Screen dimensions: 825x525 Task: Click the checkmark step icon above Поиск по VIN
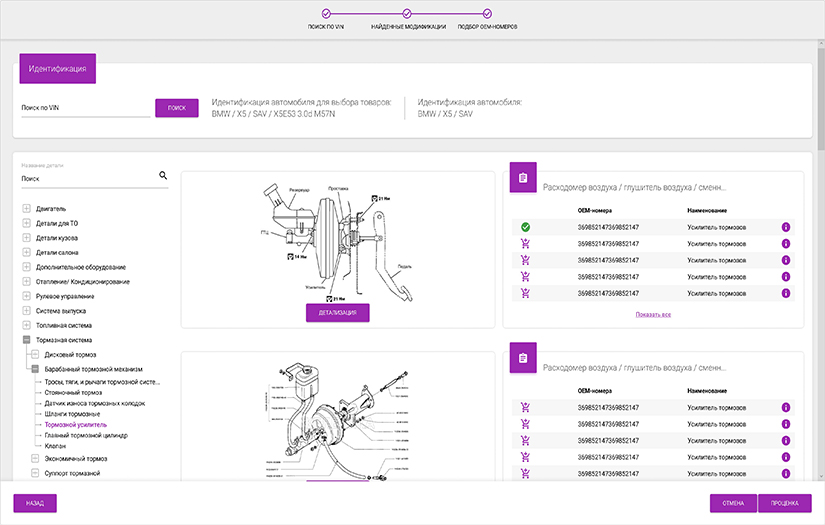[326, 13]
